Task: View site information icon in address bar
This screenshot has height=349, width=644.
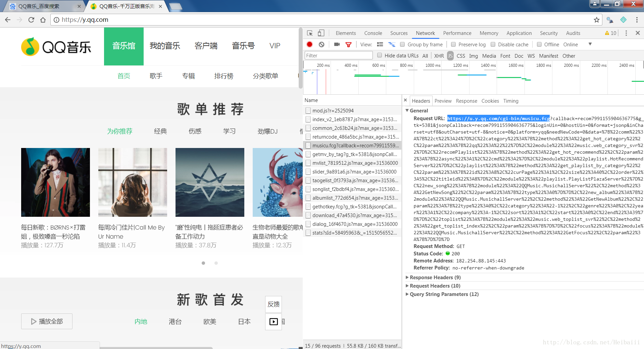Action: click(x=56, y=20)
